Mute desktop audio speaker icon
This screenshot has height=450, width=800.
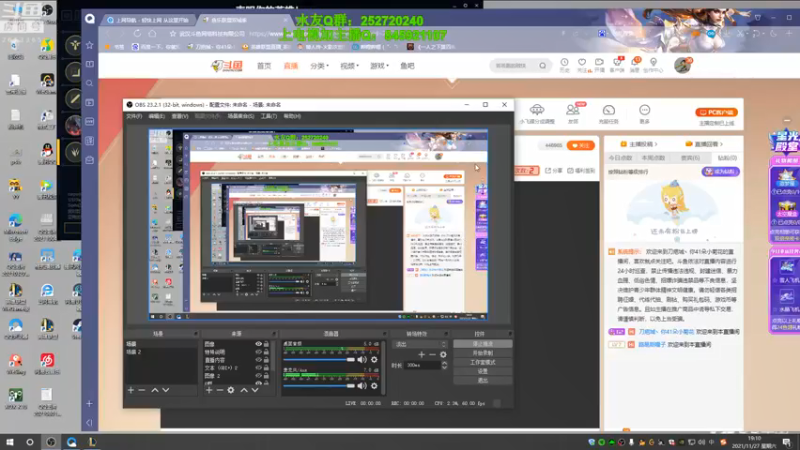coord(362,360)
